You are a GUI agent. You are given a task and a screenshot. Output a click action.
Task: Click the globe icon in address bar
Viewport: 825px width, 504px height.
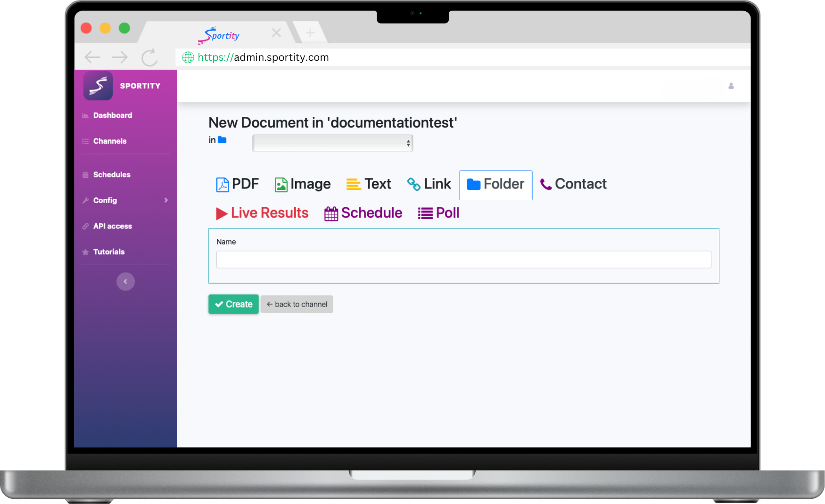coord(188,57)
